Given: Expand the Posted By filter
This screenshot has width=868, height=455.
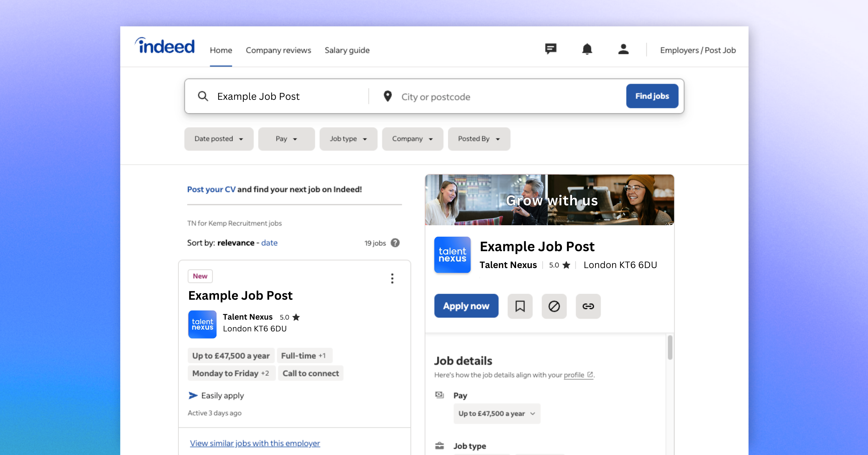Looking at the screenshot, I should point(478,139).
